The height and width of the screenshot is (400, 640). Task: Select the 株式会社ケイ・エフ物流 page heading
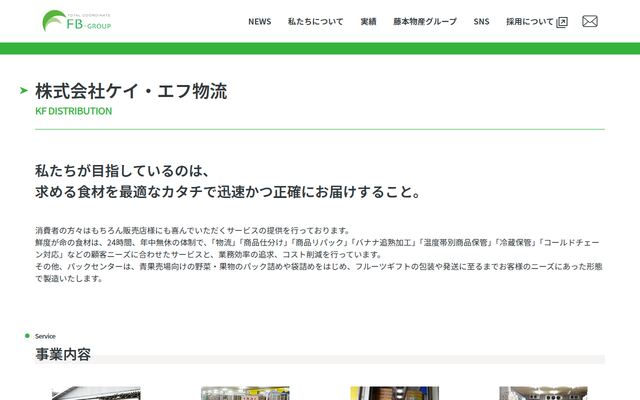pos(131,91)
